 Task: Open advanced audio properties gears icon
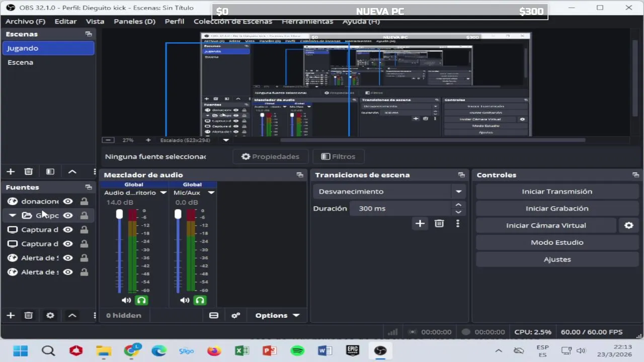pyautogui.click(x=235, y=315)
